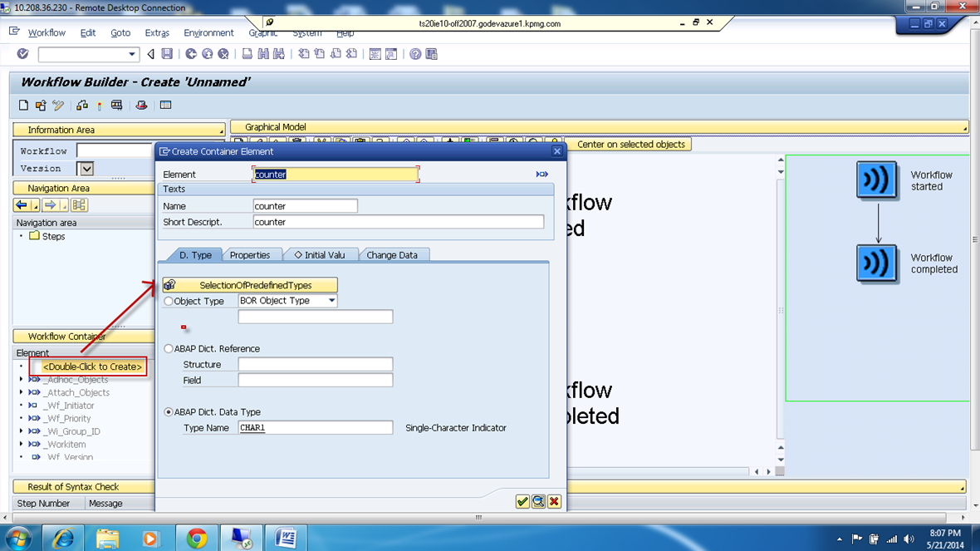Click the Create New icon under Workflow Builder
This screenshot has width=980, height=551.
coord(22,105)
